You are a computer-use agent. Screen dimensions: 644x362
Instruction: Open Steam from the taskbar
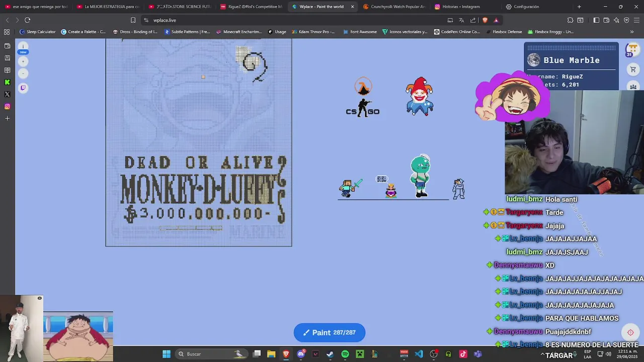330,354
